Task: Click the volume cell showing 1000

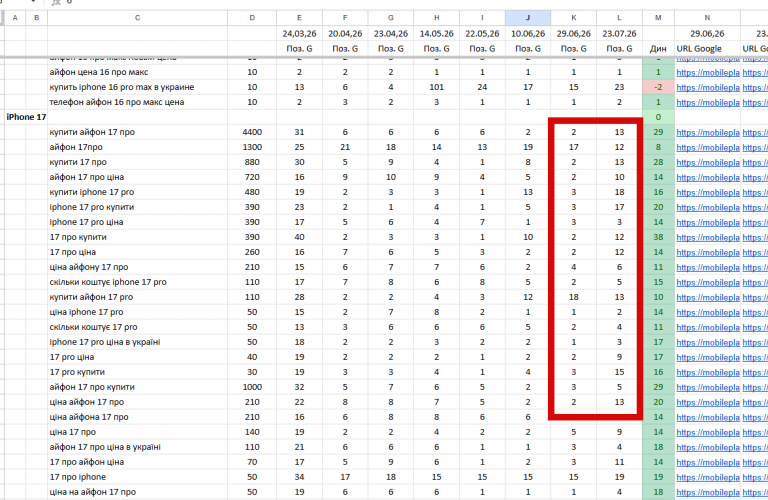Action: tap(252, 387)
